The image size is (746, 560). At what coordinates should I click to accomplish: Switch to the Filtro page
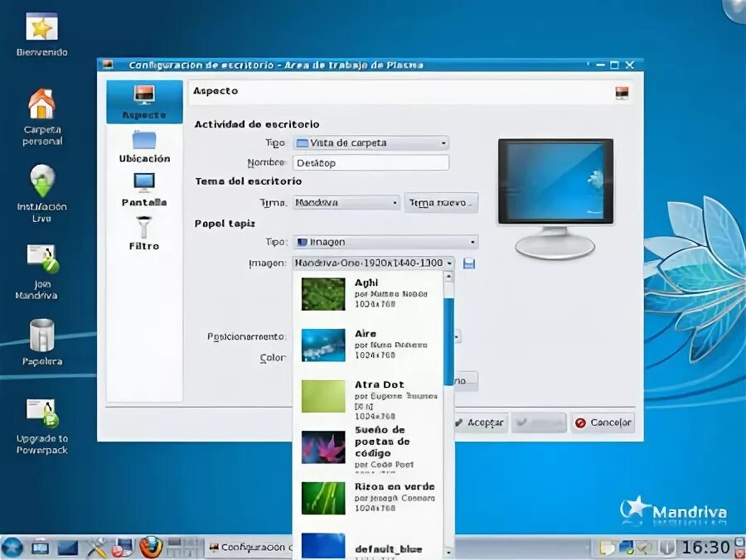(x=144, y=233)
